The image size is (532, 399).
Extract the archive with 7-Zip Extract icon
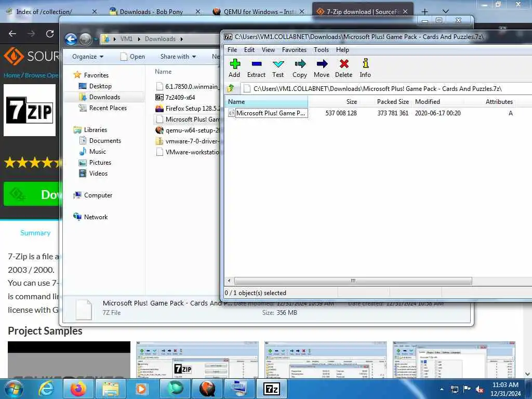click(x=256, y=68)
